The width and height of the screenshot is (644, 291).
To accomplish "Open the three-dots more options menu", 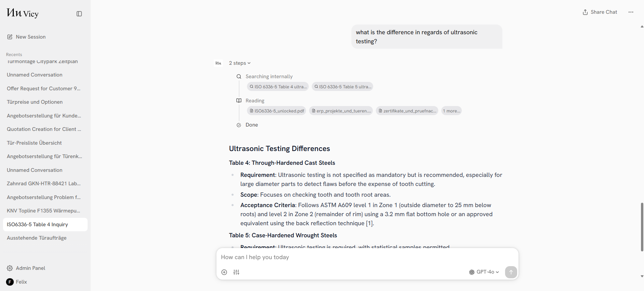I will [631, 12].
